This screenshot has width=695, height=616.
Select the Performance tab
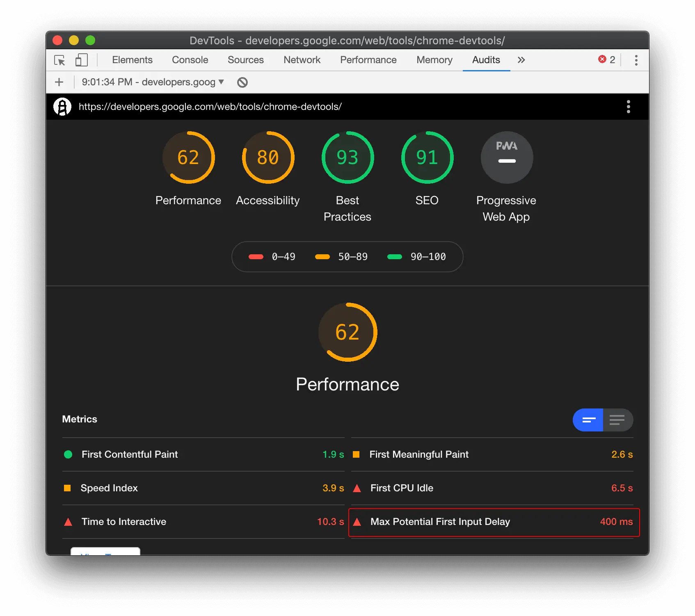[368, 60]
